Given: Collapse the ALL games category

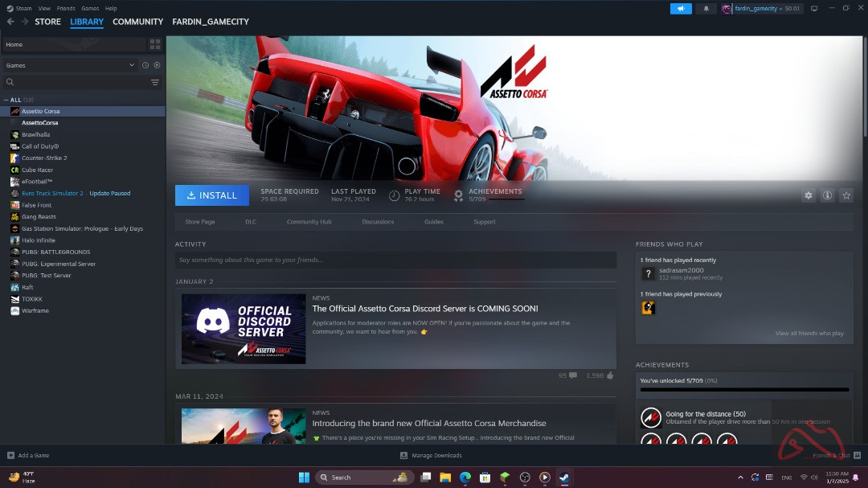Looking at the screenshot, I should 6,100.
